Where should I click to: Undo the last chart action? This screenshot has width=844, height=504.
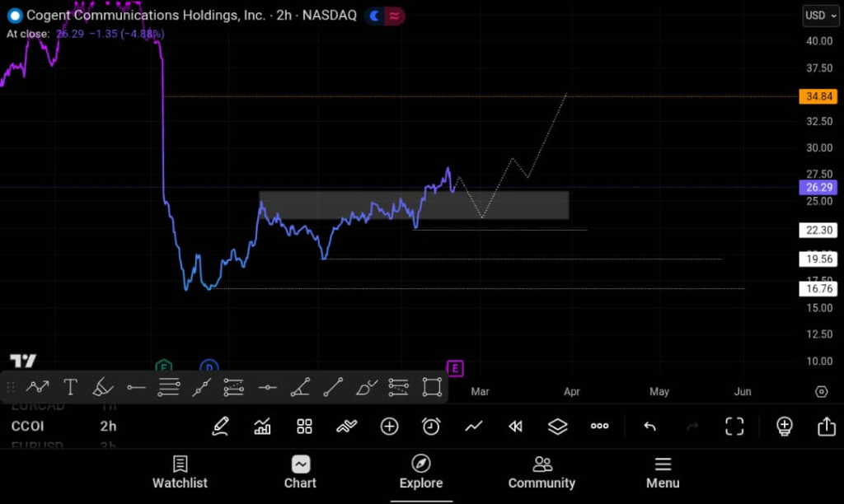tap(649, 426)
